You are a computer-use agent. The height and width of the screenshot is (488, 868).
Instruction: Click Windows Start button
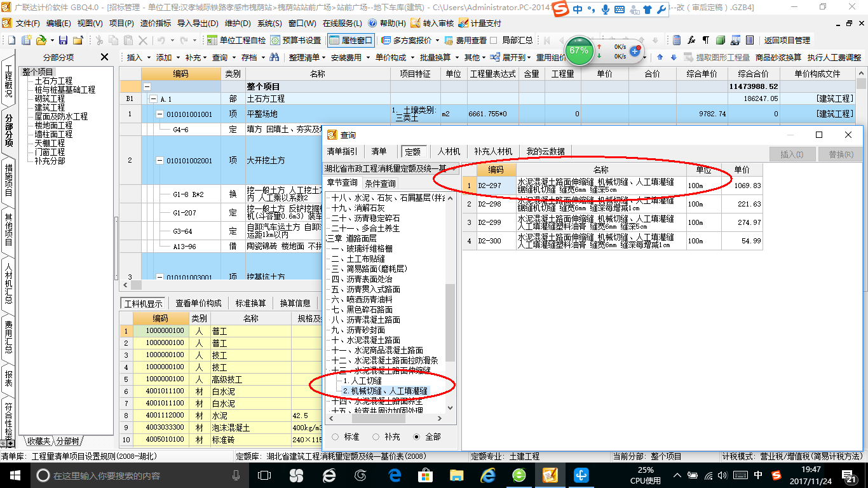[x=14, y=475]
